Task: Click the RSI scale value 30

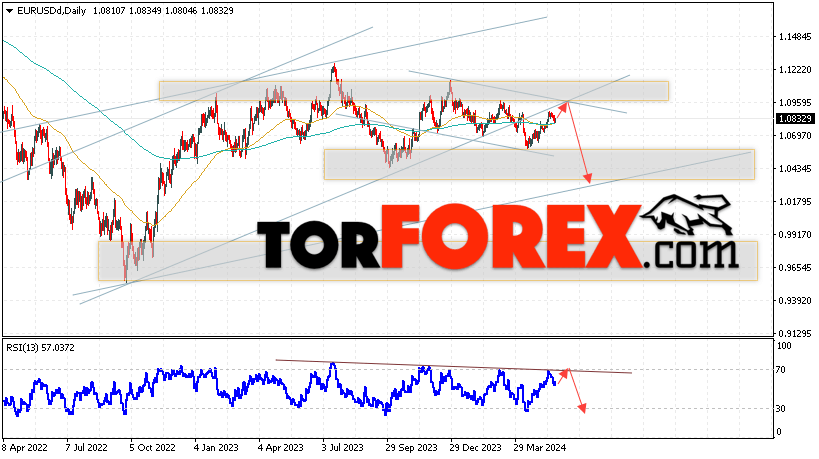Action: tap(781, 408)
